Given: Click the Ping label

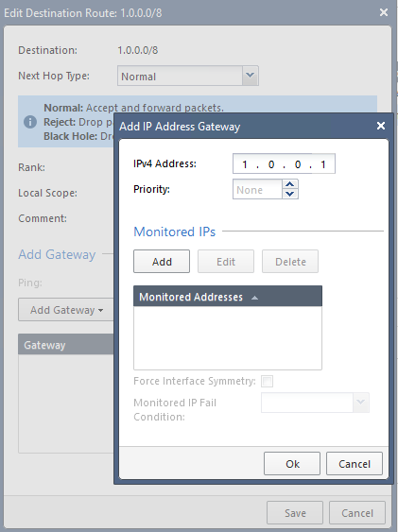Looking at the screenshot, I should point(30,283).
